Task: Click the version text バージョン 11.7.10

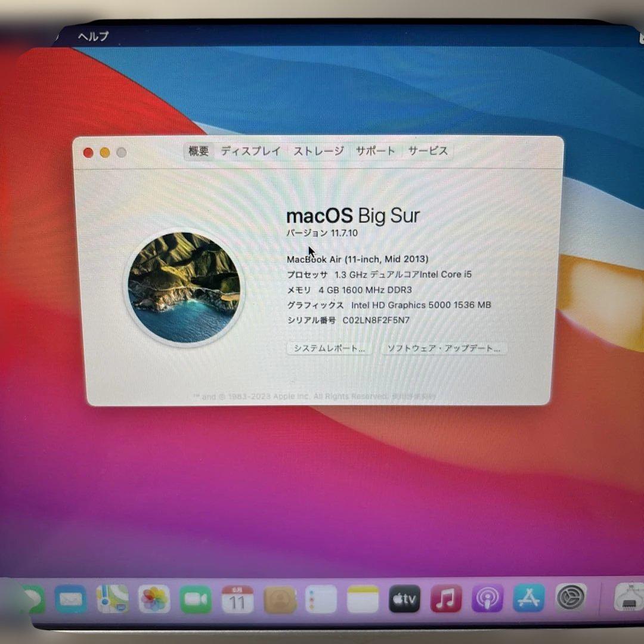Action: point(322,233)
